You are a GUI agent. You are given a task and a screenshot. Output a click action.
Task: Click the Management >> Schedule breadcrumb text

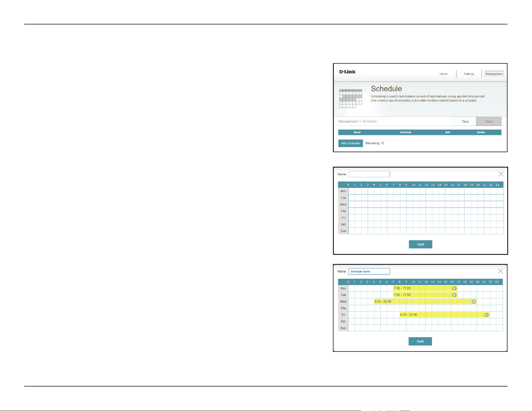357,121
